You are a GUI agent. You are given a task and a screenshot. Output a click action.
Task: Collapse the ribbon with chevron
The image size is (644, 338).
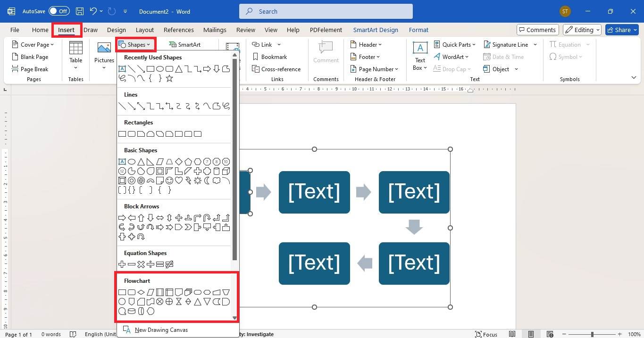click(634, 78)
